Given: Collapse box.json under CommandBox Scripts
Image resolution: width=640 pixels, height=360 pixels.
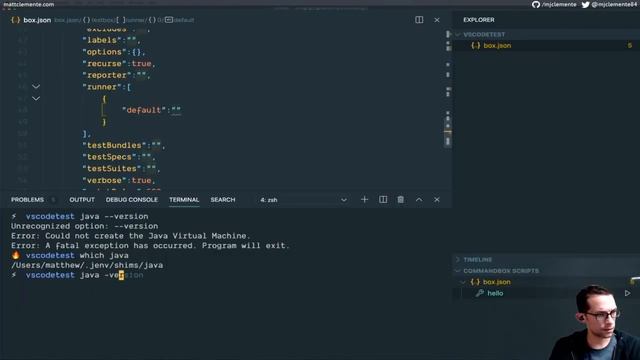Looking at the screenshot, I should pos(463,282).
